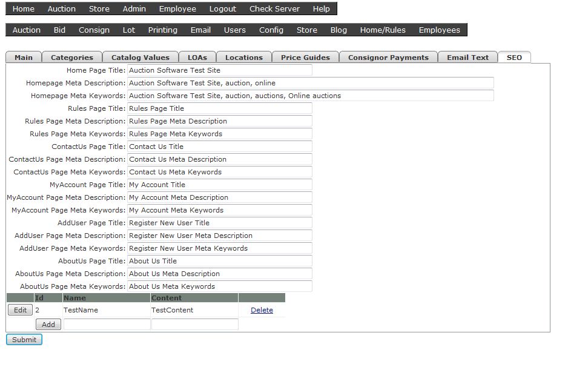Viewport: 588px width, 373px height.
Task: Open the Admin menu
Action: 134,8
